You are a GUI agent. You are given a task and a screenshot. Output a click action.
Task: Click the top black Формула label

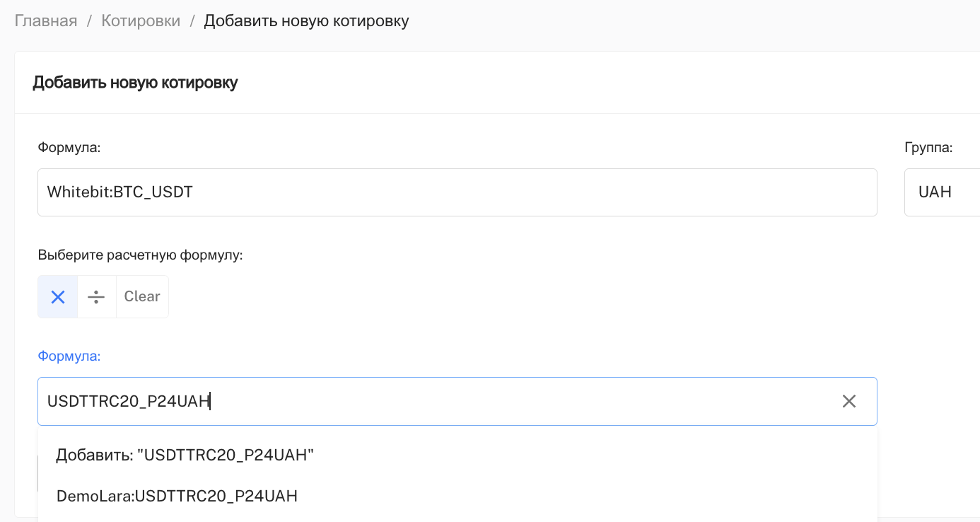[x=69, y=147]
